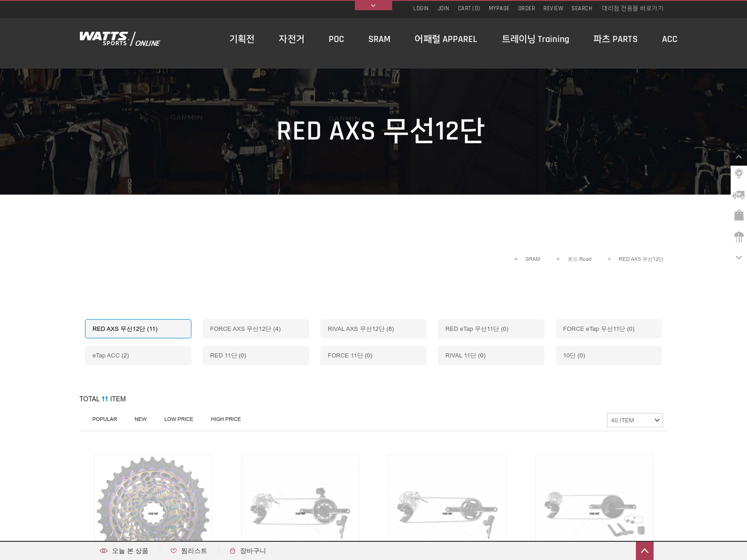
Task: Sort products by POPULAR
Action: tap(105, 419)
